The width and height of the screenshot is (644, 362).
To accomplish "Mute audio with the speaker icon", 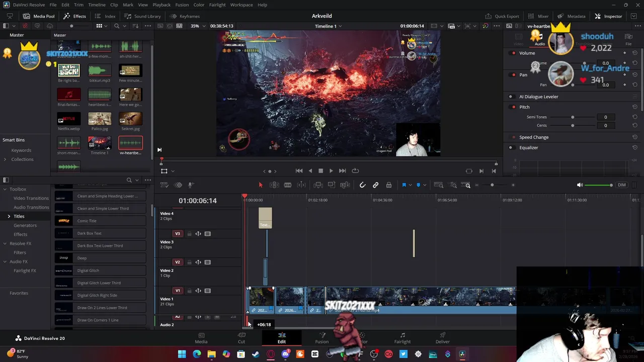I will [x=580, y=185].
